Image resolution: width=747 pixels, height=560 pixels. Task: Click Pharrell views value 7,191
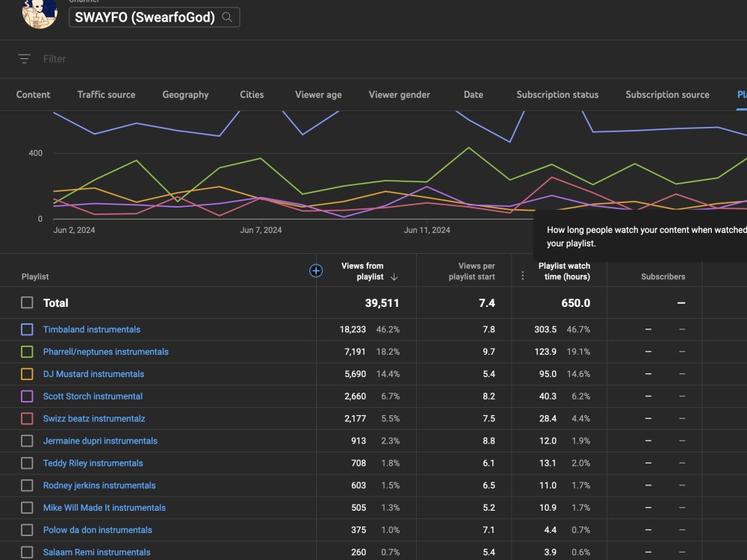click(x=355, y=352)
